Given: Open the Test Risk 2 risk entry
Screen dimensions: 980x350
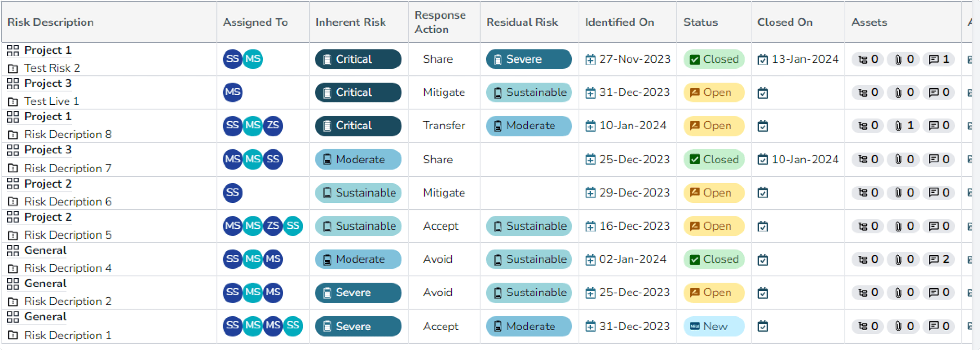Looking at the screenshot, I should click(x=52, y=68).
